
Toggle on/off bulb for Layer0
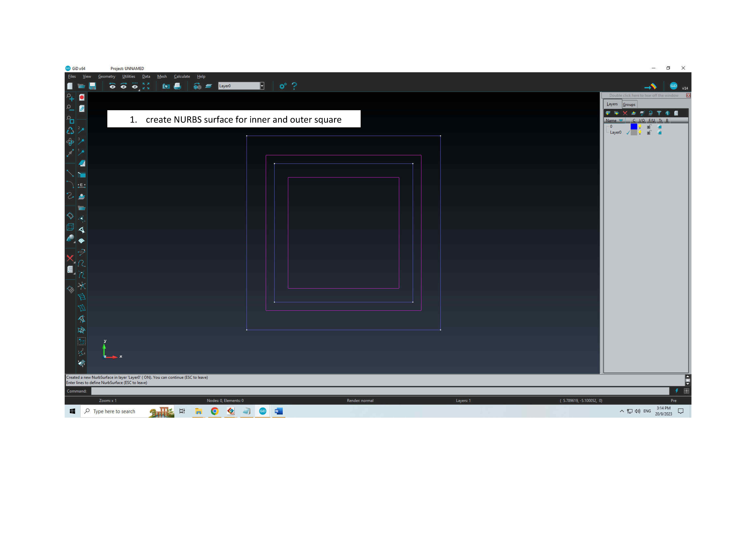click(640, 133)
